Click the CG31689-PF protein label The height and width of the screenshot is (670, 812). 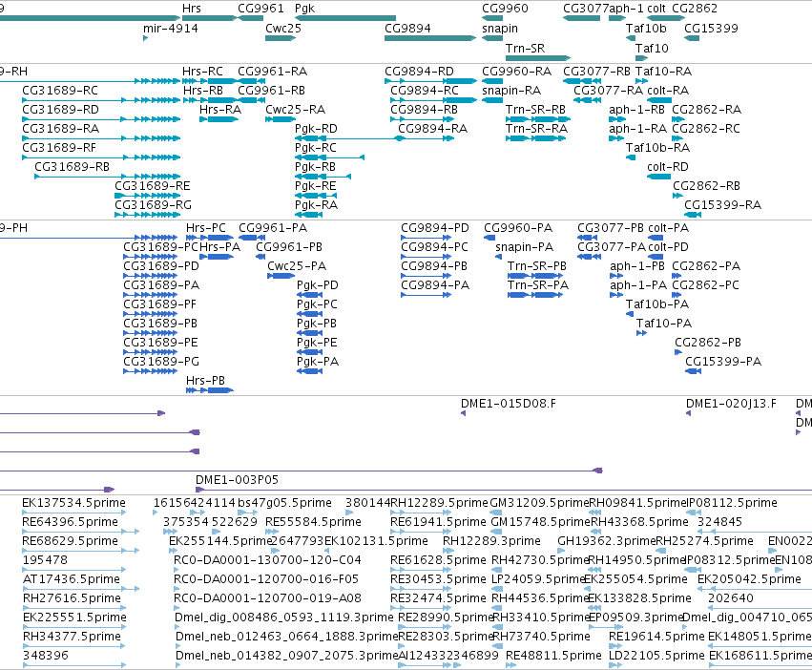pos(160,304)
